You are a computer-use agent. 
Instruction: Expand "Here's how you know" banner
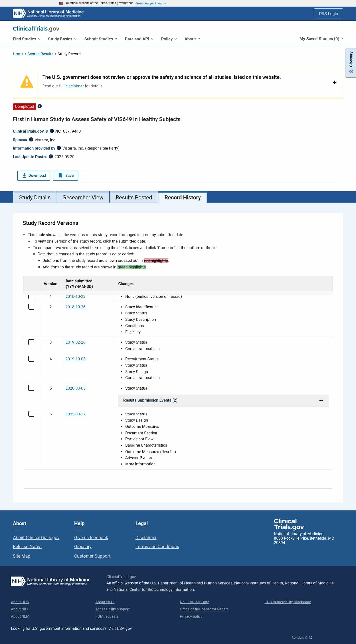[x=150, y=3]
